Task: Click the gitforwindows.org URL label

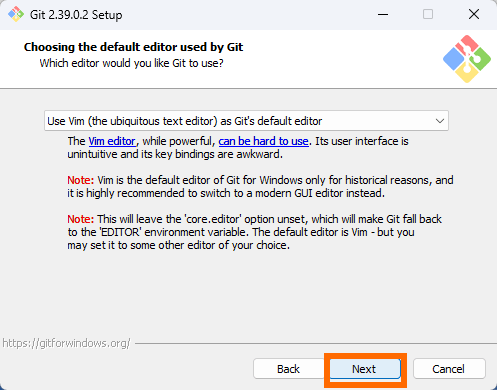Action: coord(66,343)
